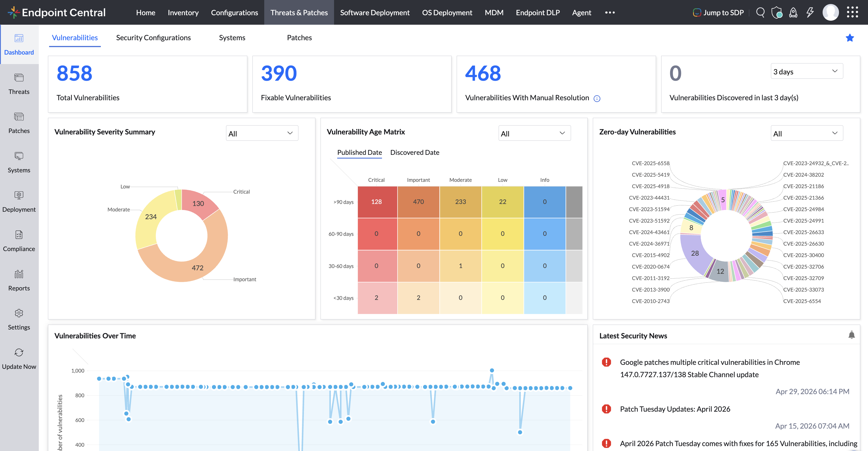Open the Compliance sidebar section
The width and height of the screenshot is (868, 451).
click(19, 241)
